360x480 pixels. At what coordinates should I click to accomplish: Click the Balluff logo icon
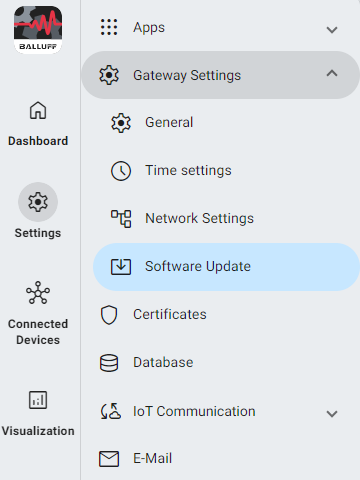pyautogui.click(x=38, y=30)
